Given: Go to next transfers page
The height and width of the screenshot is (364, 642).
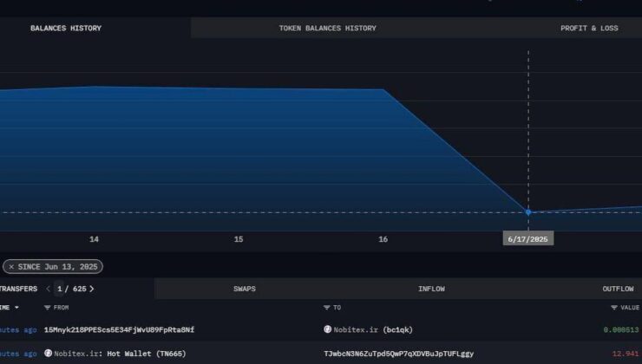Looking at the screenshot, I should 92,289.
